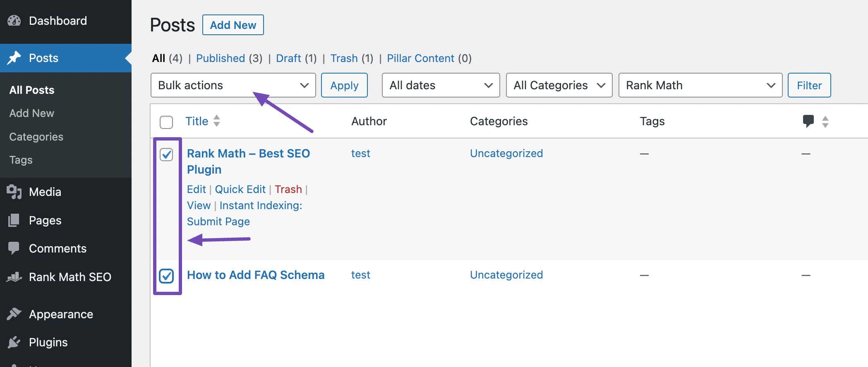Click the Dashboard gauge icon
Viewport: 868px width, 367px height.
14,21
